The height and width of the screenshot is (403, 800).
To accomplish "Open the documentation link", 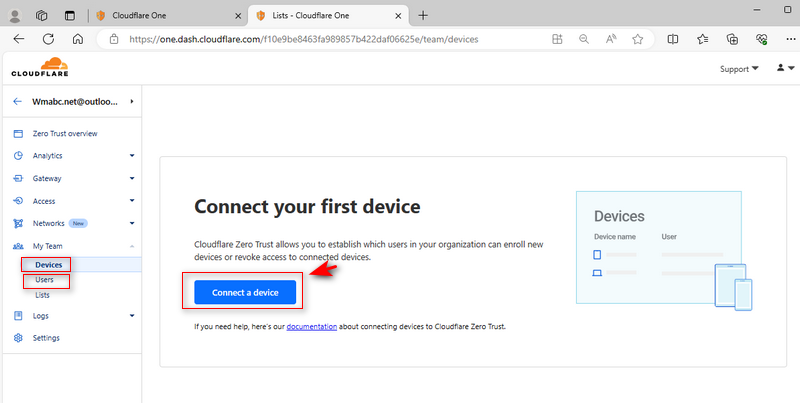I will [x=311, y=326].
